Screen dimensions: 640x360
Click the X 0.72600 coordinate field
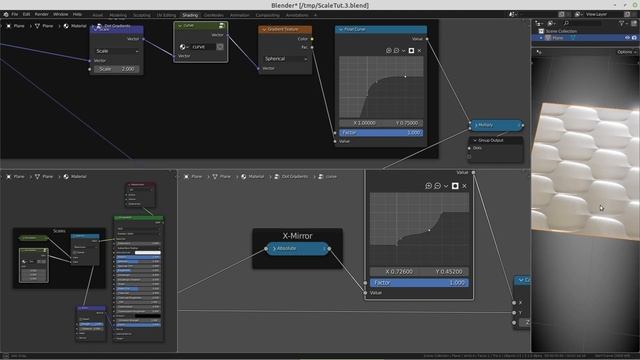coord(395,271)
